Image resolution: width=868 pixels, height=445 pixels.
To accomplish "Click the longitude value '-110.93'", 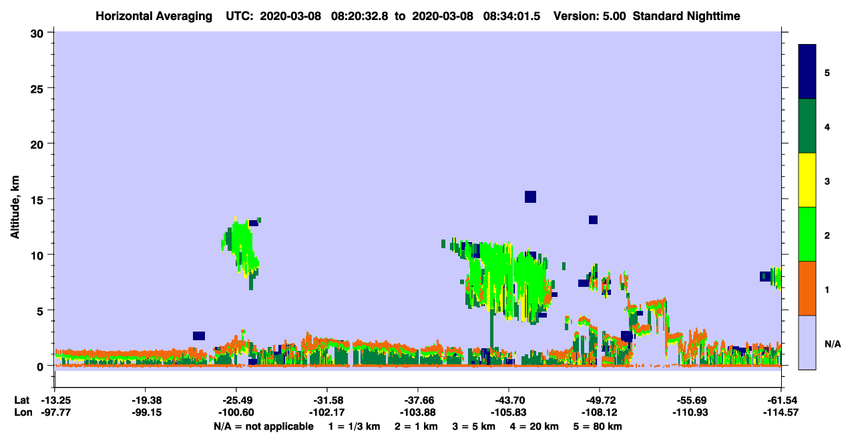I will point(690,412).
